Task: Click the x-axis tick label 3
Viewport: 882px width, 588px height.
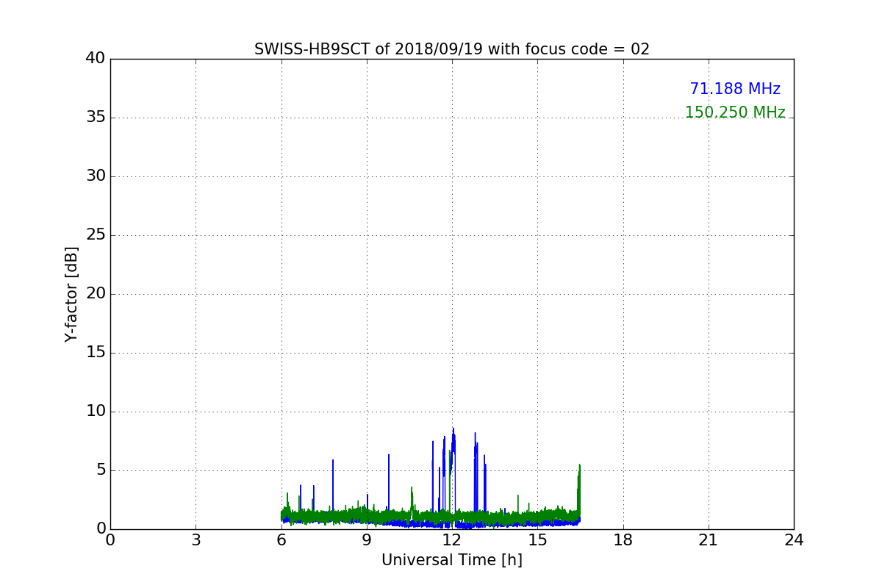Action: (x=196, y=540)
